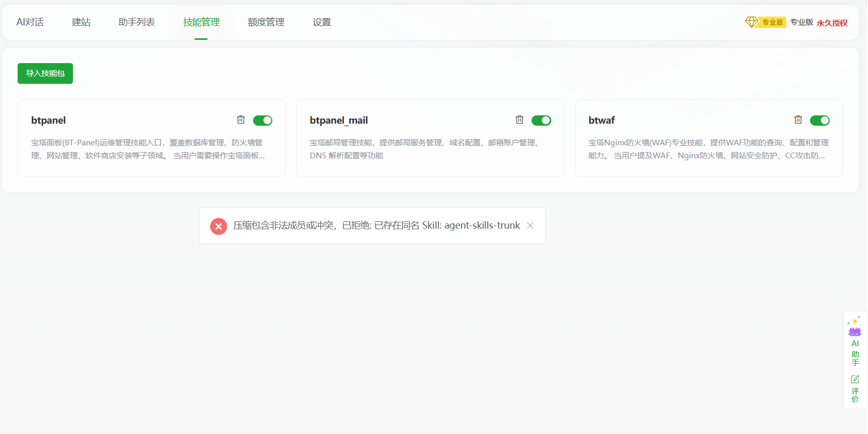The width and height of the screenshot is (868, 434).
Task: Close the error notification message
Action: pyautogui.click(x=531, y=226)
